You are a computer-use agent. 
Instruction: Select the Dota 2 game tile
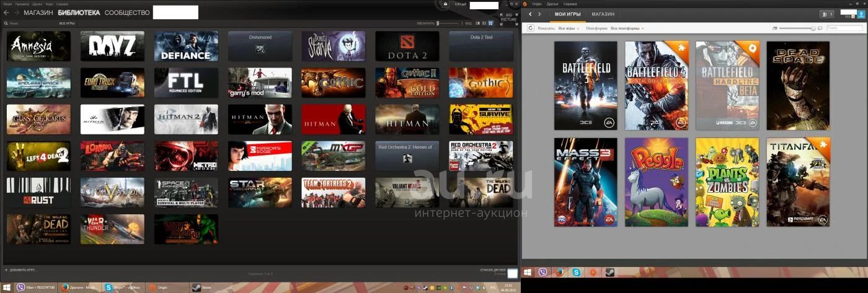407,46
